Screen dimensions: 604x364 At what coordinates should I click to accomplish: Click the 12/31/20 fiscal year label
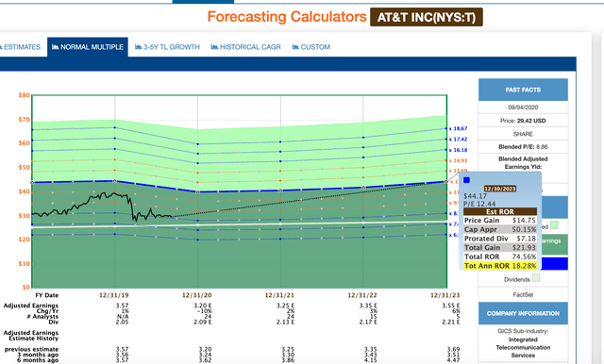197,295
